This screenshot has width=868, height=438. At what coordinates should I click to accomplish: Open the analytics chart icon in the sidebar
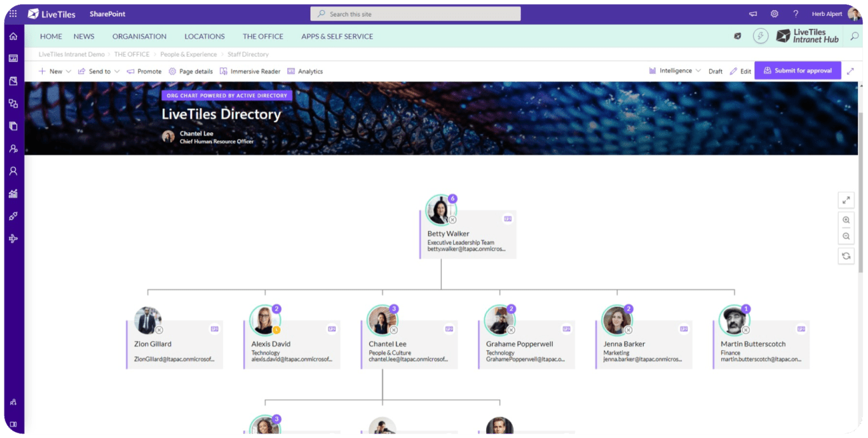(13, 193)
